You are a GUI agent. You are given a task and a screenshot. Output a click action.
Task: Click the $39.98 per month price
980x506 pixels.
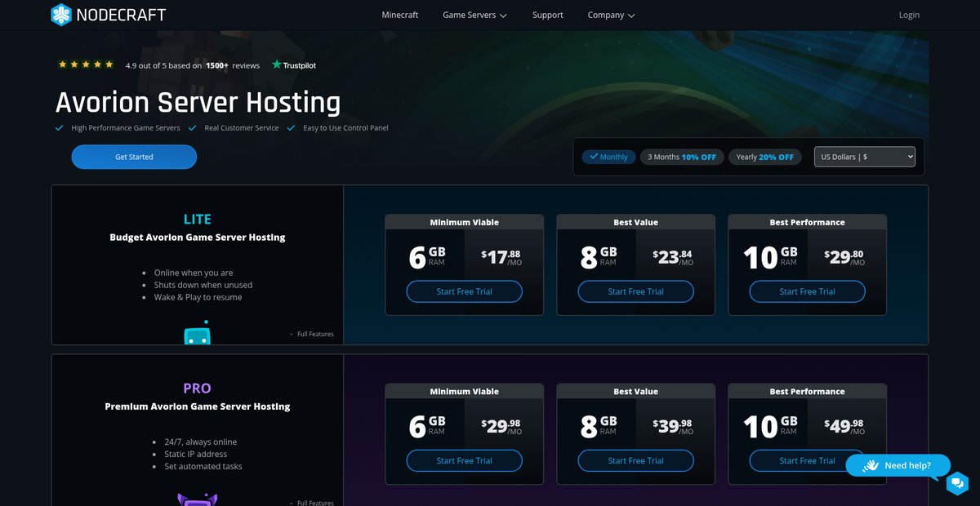click(x=673, y=426)
